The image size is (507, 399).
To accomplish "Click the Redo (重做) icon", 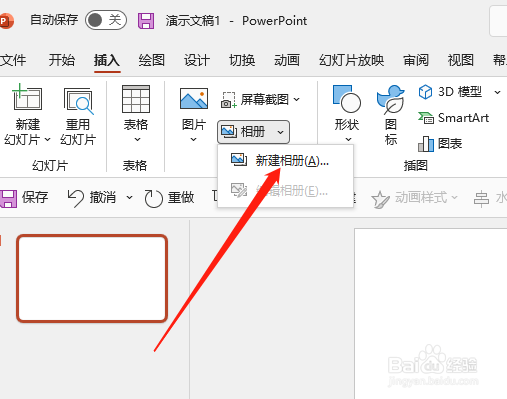I will tap(153, 199).
